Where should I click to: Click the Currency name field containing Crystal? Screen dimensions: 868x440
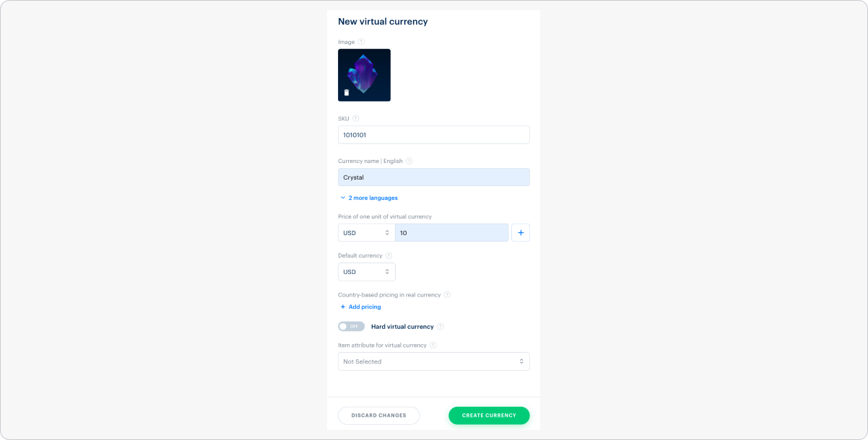pyautogui.click(x=433, y=177)
